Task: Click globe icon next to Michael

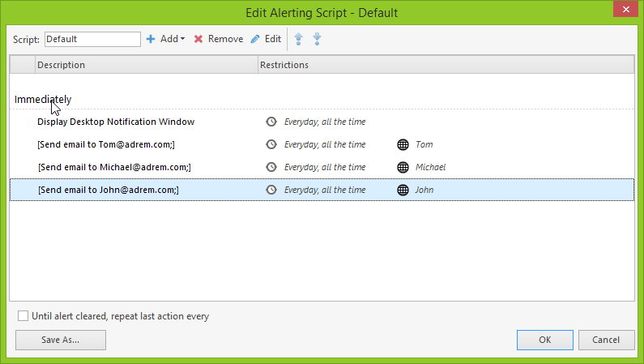Action: pos(403,167)
